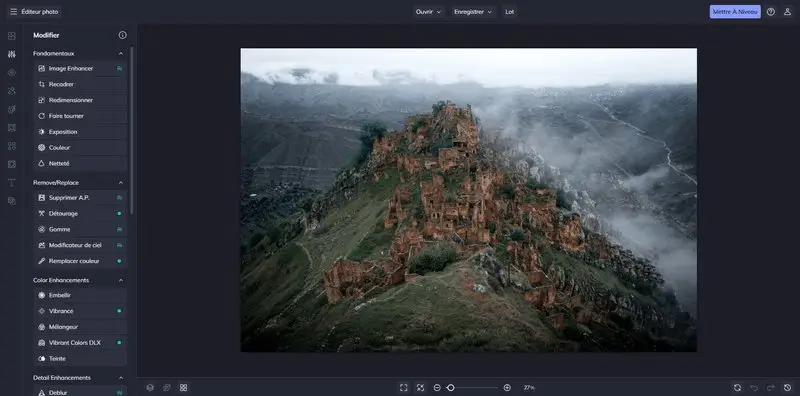Image resolution: width=800 pixels, height=396 pixels.
Task: Open the image manager grid icon in sidebar
Action: (x=12, y=36)
